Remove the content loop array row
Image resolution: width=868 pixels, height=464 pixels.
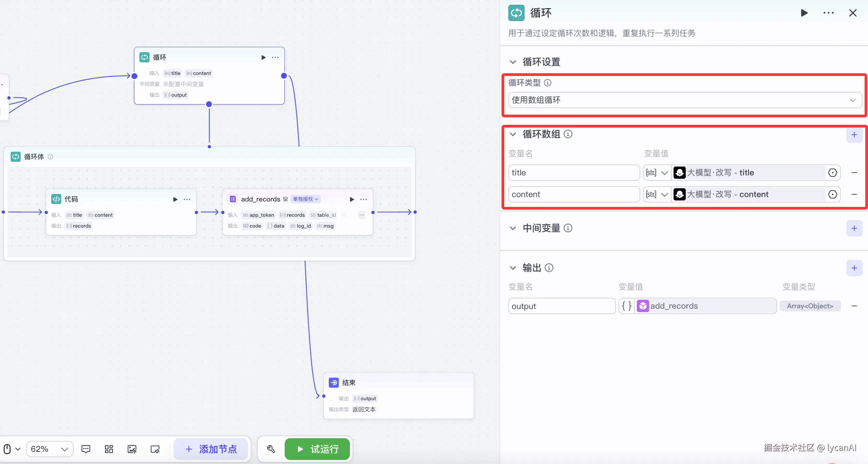[x=854, y=194]
